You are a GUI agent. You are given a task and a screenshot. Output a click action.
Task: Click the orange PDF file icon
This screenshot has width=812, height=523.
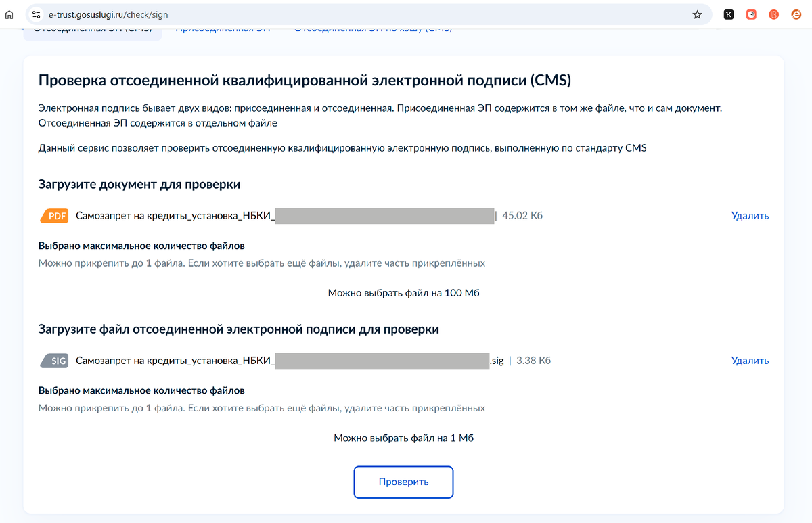coord(55,216)
